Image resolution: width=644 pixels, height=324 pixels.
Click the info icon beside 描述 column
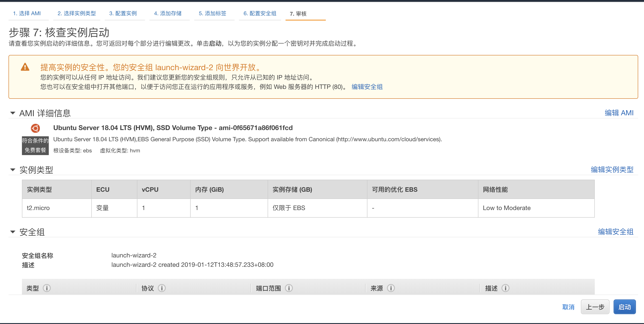[505, 288]
